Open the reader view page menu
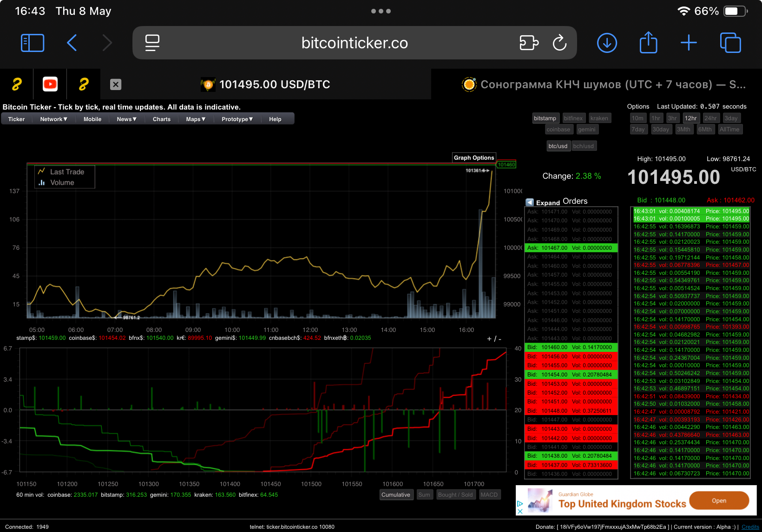Viewport: 762px width, 532px height. (152, 43)
